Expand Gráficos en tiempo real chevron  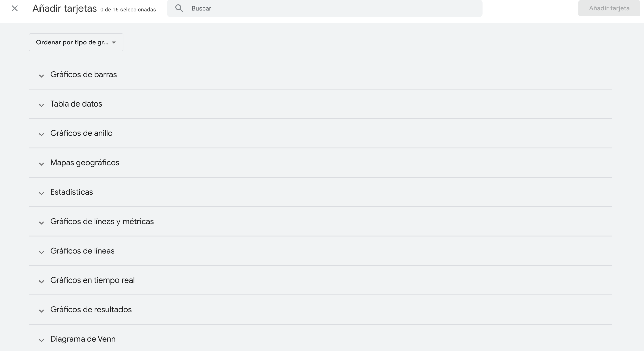click(x=41, y=281)
